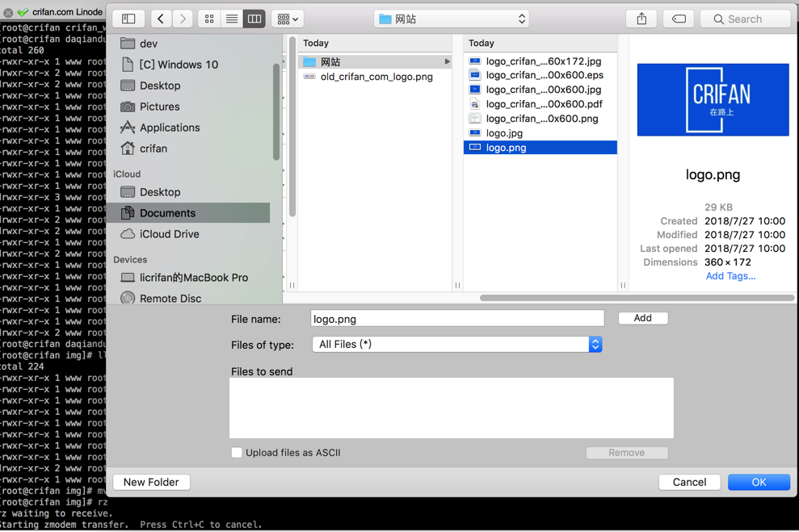Switch to list view
Screen dimensions: 799x532
232,19
